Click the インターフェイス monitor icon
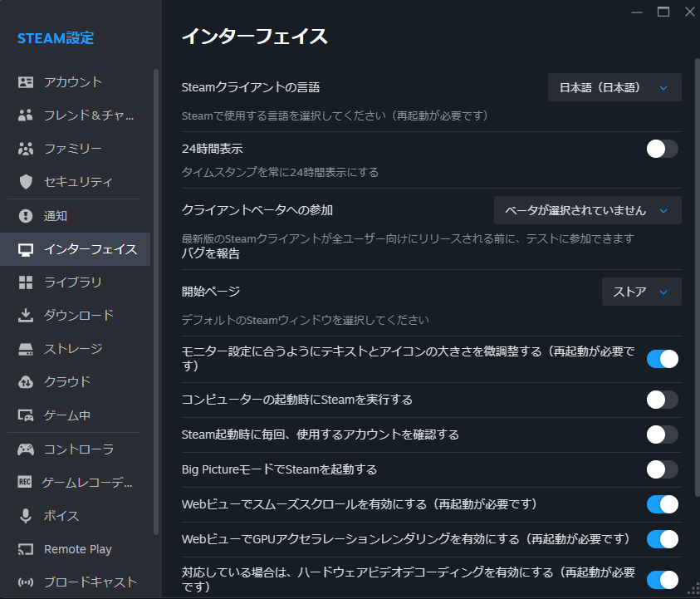The image size is (700, 599). click(26, 249)
